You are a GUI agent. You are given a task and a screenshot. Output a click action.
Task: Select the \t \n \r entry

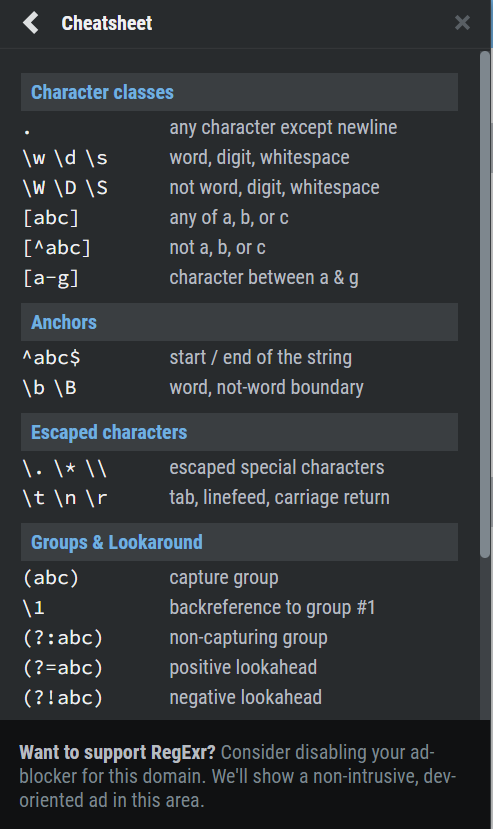[x=65, y=498]
